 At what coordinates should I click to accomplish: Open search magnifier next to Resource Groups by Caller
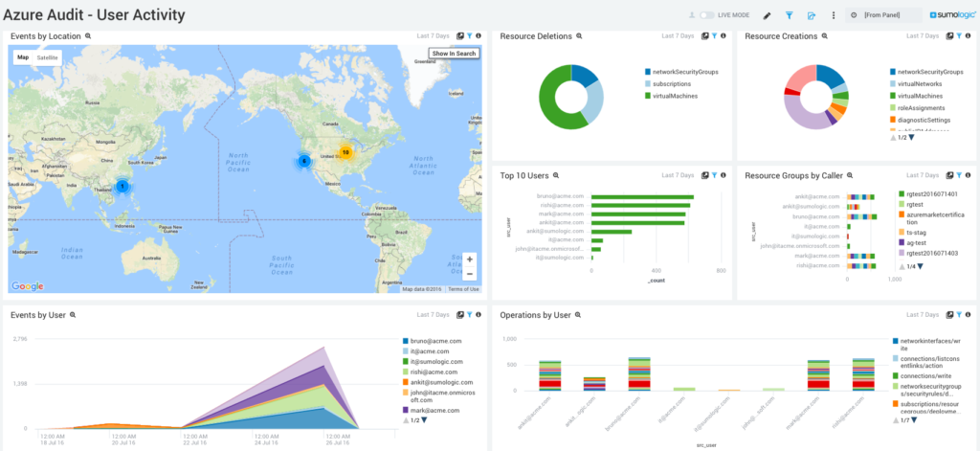point(850,176)
